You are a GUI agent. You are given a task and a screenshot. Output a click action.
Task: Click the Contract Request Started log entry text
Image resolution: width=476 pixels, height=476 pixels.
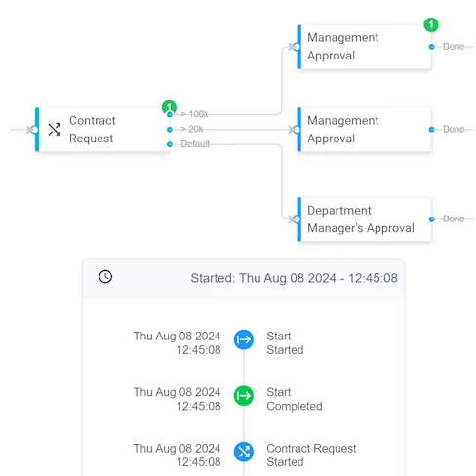click(311, 456)
